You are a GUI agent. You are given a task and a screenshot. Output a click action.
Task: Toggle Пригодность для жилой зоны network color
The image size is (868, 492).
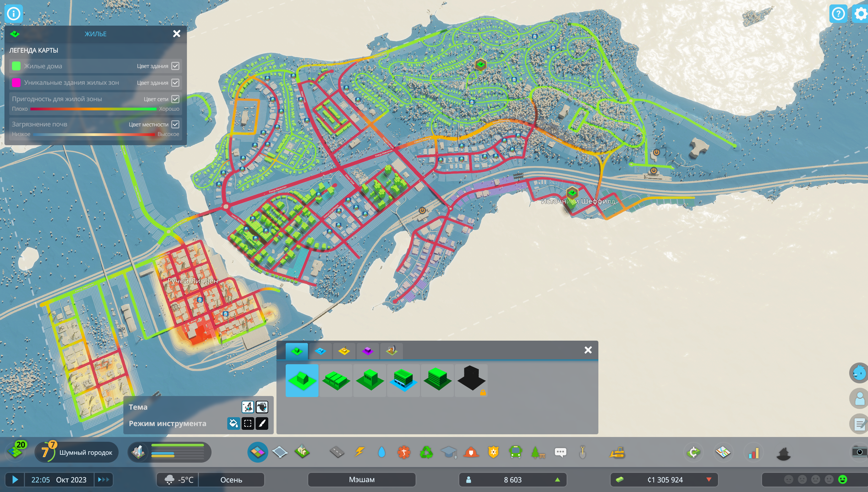[175, 99]
